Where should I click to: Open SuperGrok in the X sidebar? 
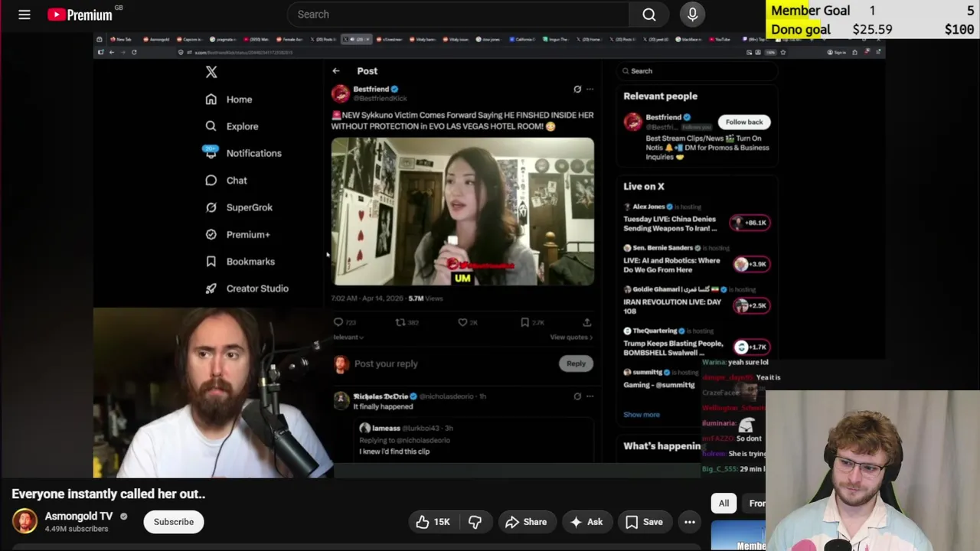click(239, 207)
